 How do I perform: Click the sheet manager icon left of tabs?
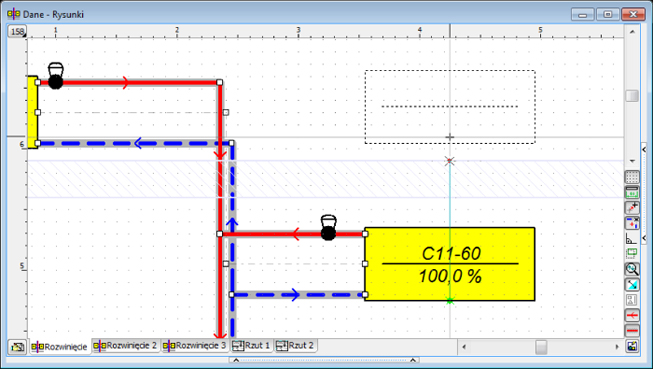(17, 347)
